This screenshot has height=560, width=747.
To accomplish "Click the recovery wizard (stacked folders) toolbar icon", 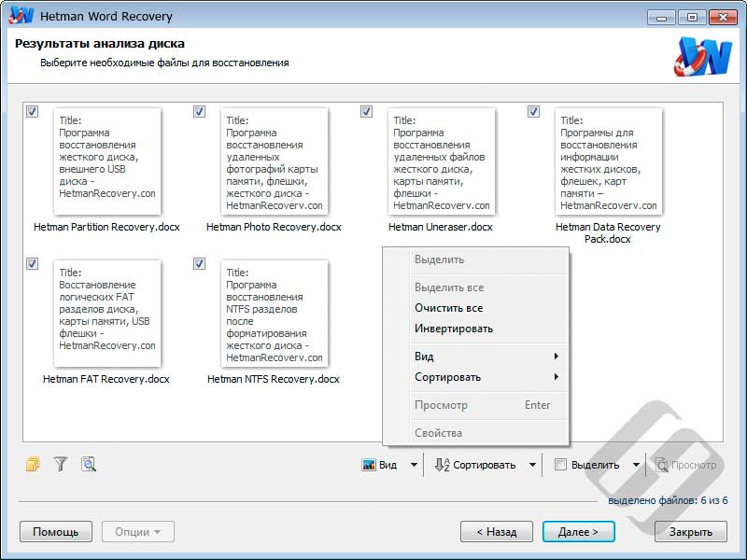I will [x=33, y=464].
